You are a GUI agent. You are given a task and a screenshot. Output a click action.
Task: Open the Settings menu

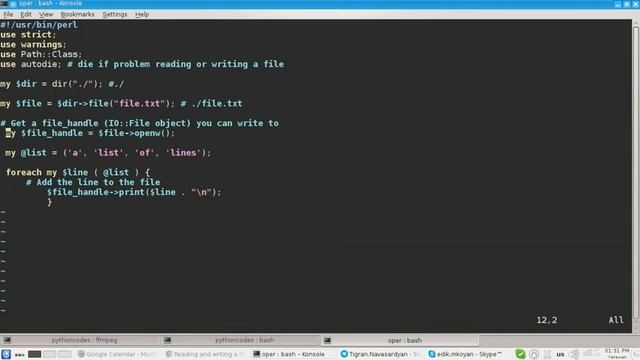point(115,14)
